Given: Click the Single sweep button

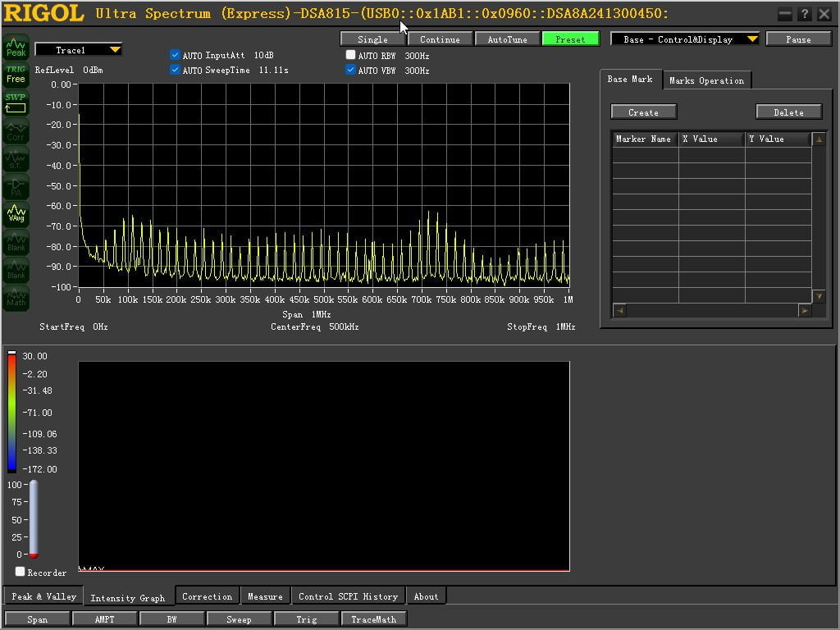Looking at the screenshot, I should tap(373, 39).
